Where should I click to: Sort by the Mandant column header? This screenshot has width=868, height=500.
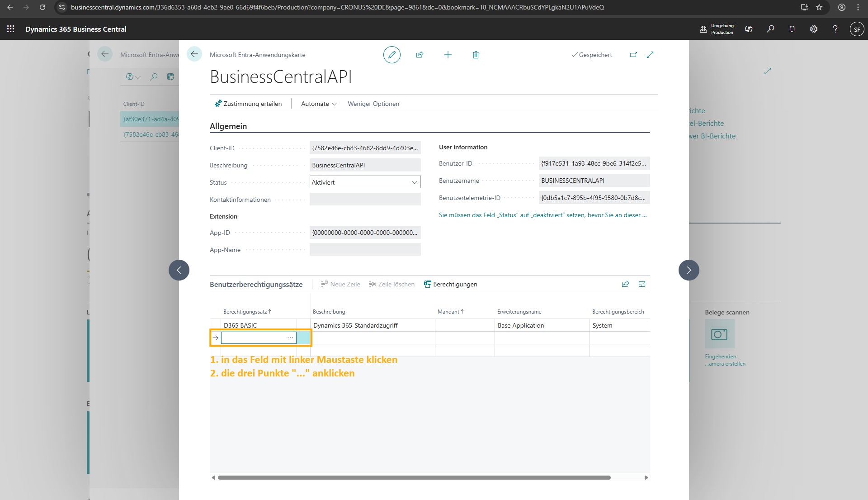450,312
